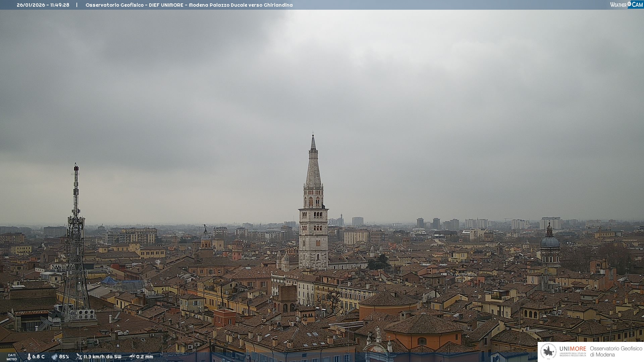Click the date and time stamp
Image resolution: width=644 pixels, height=362 pixels.
(43, 5)
